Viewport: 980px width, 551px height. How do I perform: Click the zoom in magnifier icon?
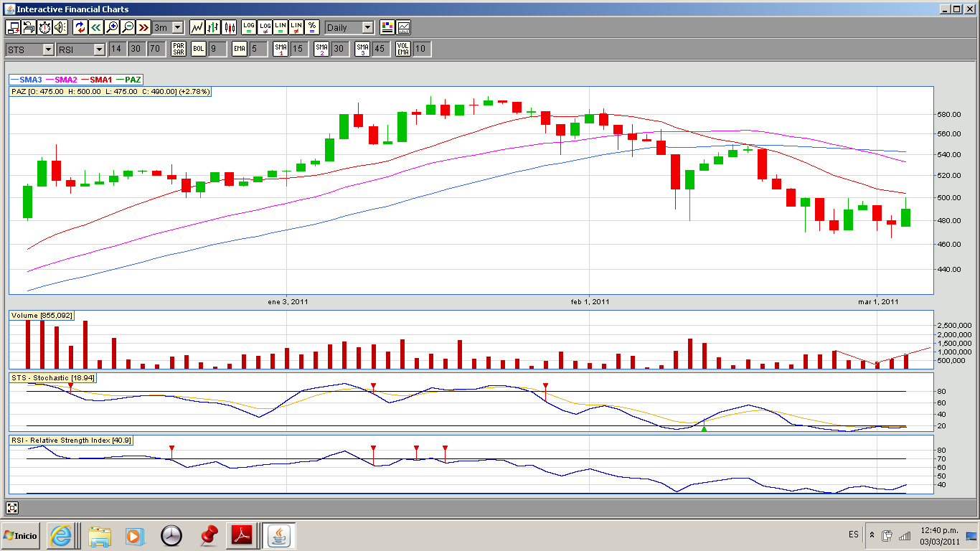tap(112, 27)
